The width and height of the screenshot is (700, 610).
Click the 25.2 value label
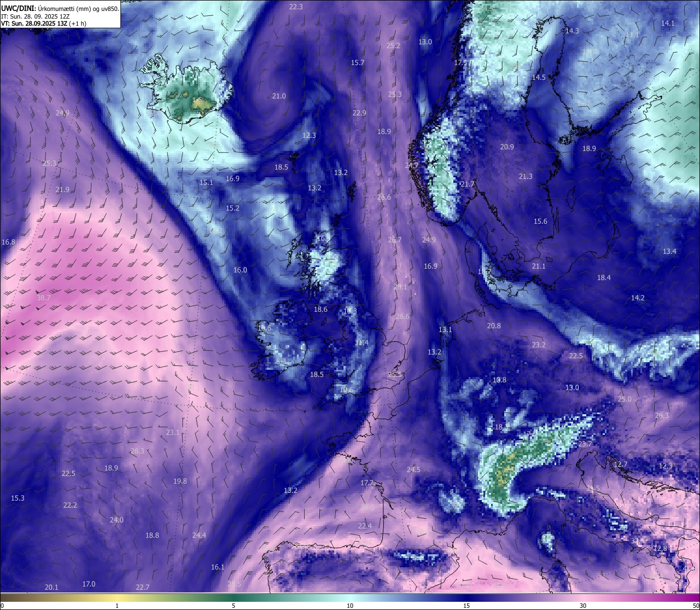pos(393,46)
